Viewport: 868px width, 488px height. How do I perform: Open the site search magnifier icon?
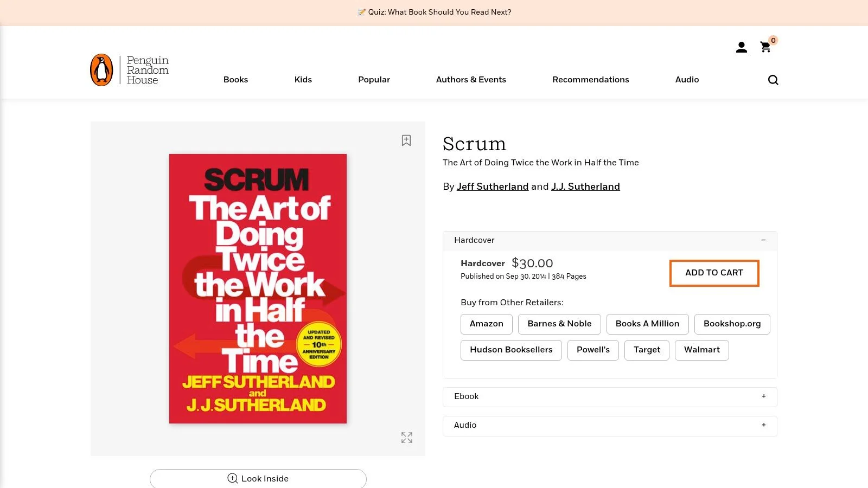click(773, 80)
